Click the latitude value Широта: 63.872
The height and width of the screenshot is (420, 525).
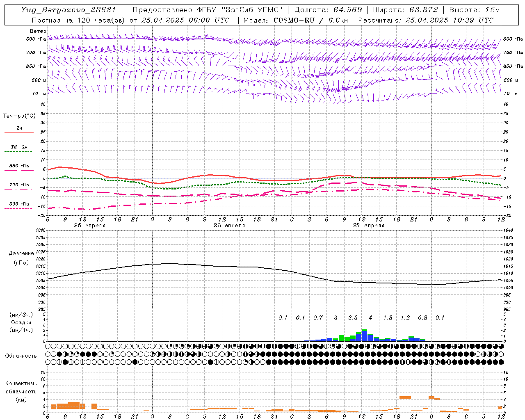[406, 10]
